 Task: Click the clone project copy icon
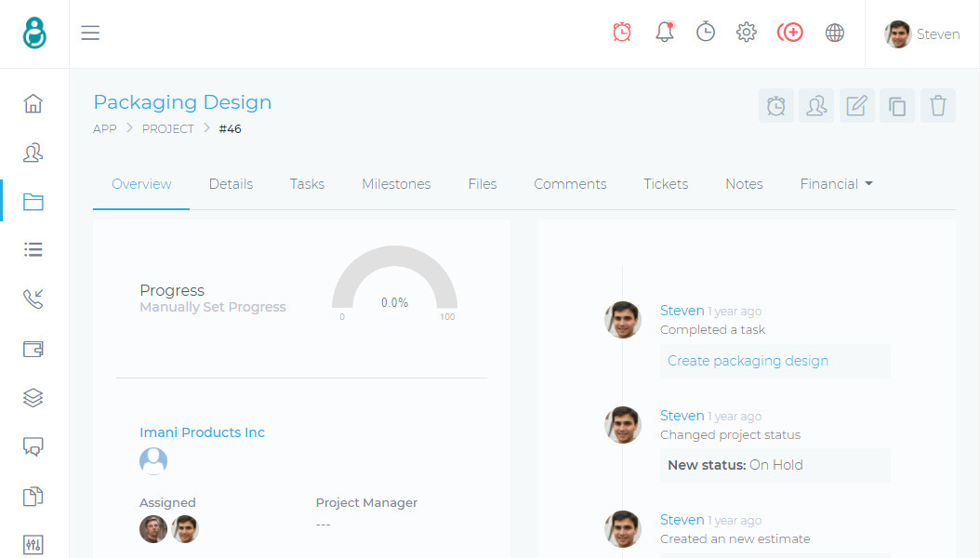[x=897, y=106]
